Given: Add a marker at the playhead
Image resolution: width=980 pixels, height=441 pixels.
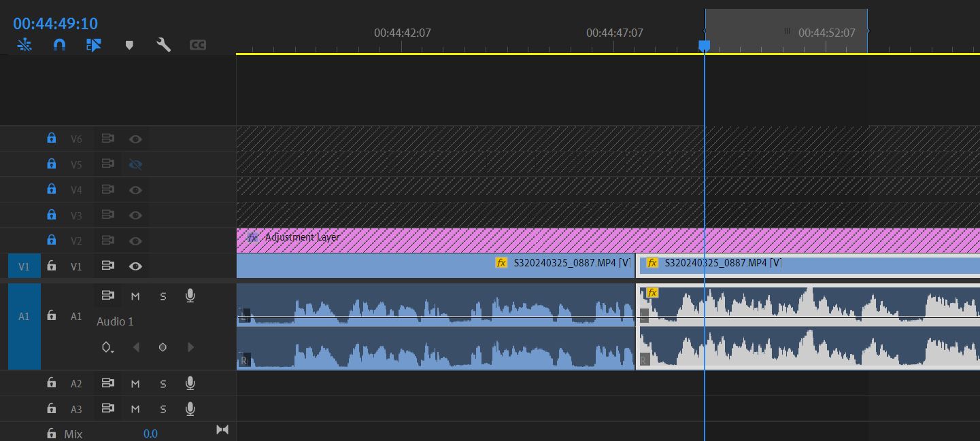Looking at the screenshot, I should pyautogui.click(x=129, y=45).
